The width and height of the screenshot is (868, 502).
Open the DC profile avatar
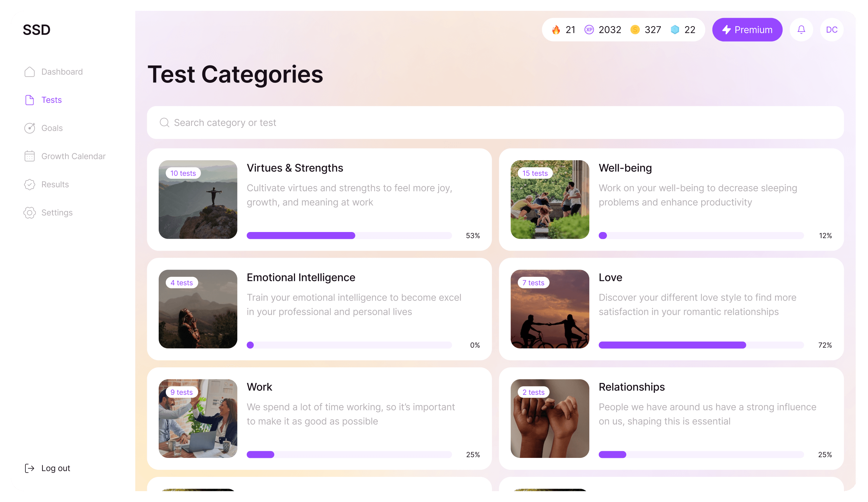tap(831, 30)
